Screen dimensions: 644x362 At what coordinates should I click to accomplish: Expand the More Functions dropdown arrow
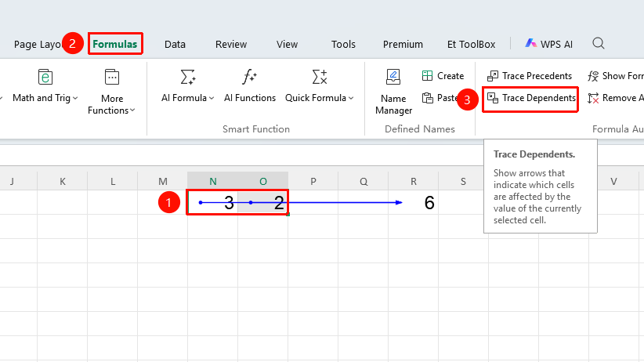132,110
